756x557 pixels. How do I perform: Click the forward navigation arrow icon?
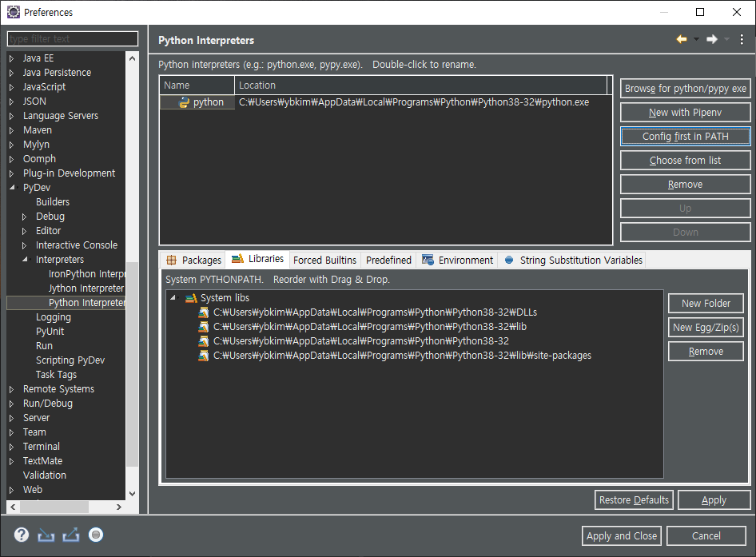[x=711, y=39]
